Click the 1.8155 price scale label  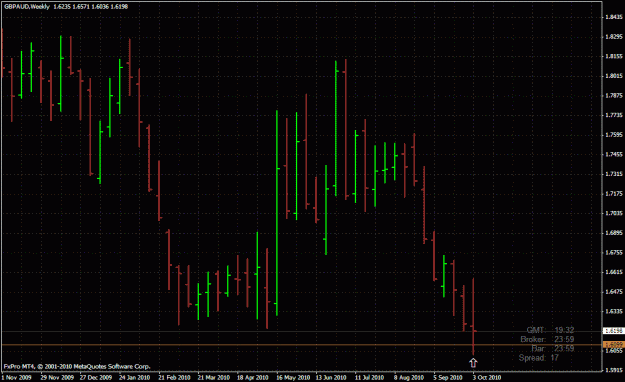click(x=613, y=56)
